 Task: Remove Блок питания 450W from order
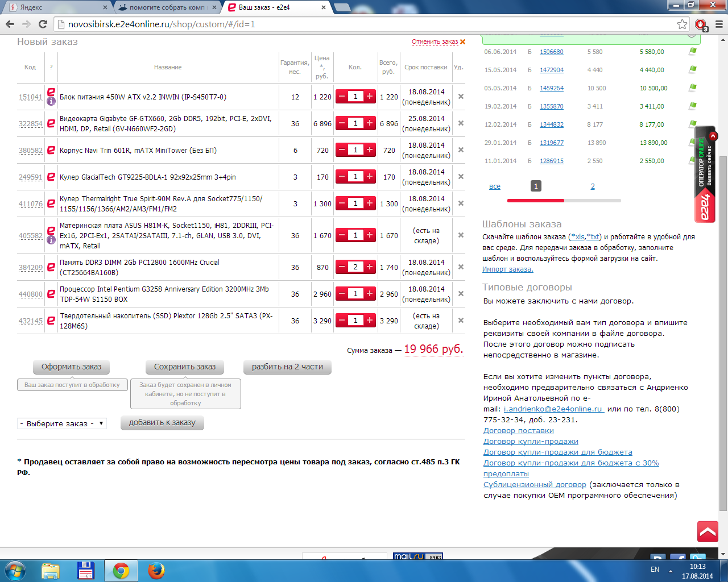[x=461, y=97]
